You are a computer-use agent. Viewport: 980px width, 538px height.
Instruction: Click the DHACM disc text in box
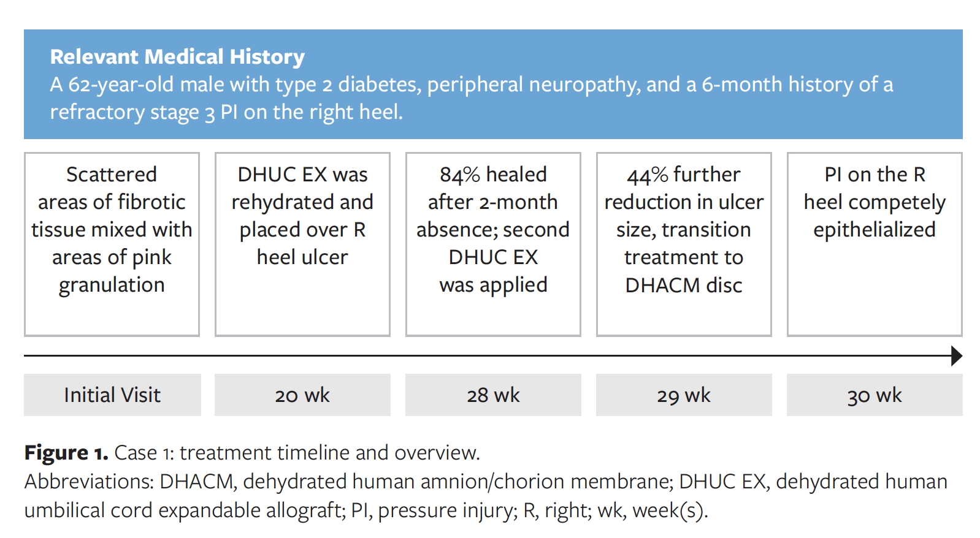(x=684, y=286)
